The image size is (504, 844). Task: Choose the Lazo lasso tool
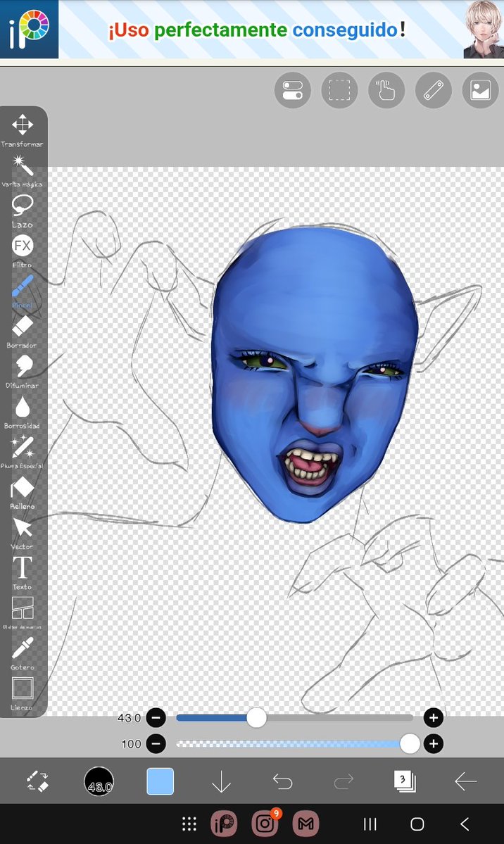(x=22, y=211)
